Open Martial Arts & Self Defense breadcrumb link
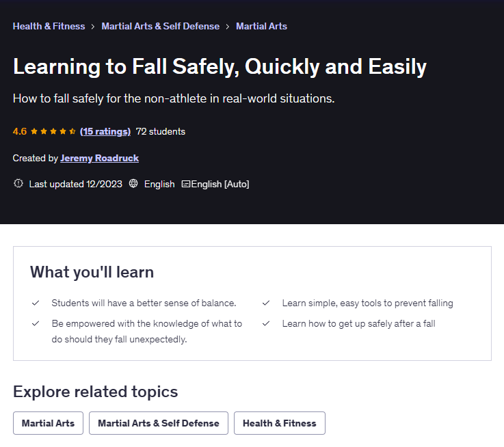Viewport: 504px width, 447px height. pos(160,26)
